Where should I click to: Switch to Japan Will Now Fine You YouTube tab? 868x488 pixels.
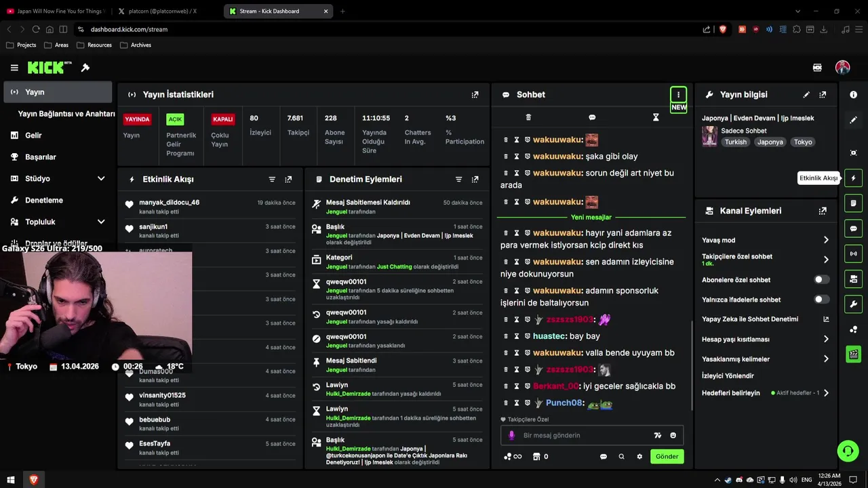pyautogui.click(x=56, y=11)
